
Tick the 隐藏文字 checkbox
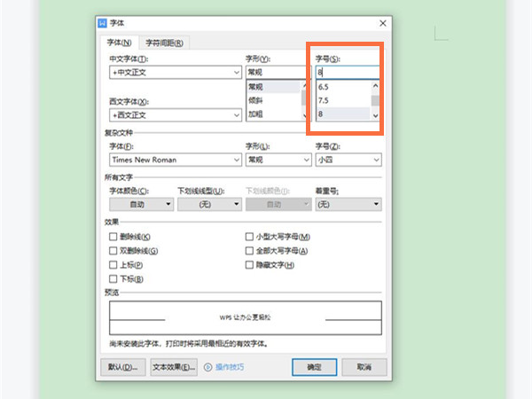249,265
